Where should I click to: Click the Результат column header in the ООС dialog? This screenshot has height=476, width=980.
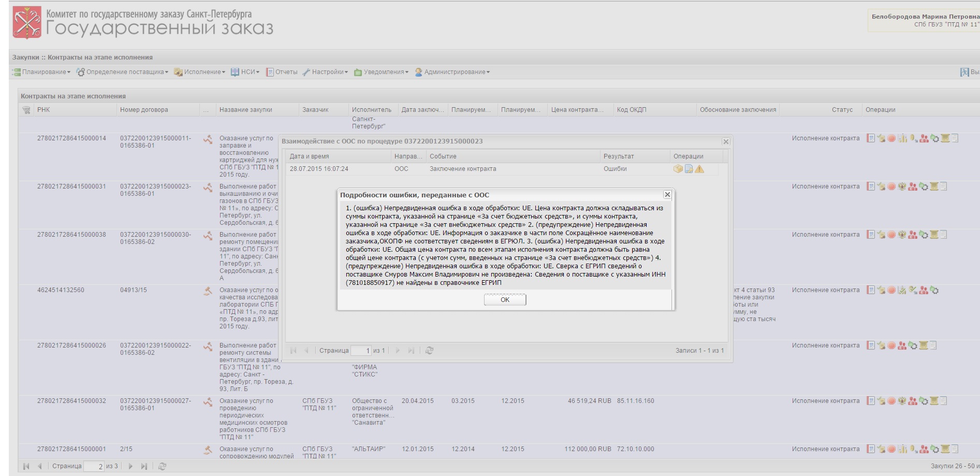click(635, 156)
